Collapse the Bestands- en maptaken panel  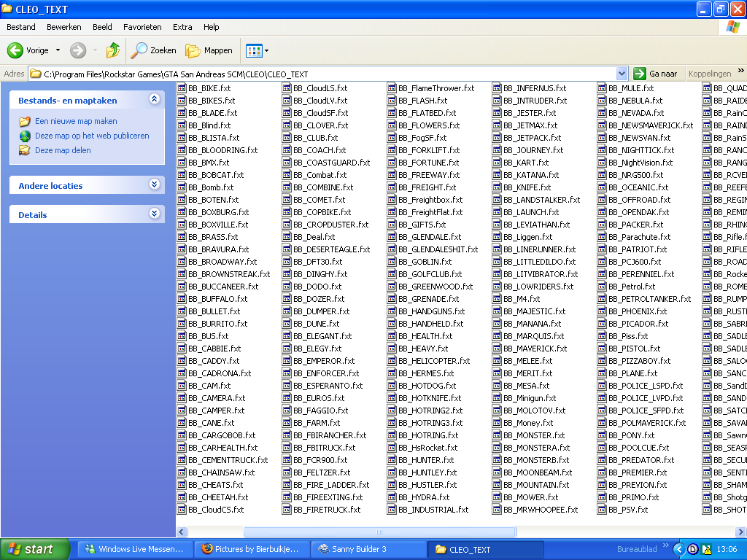155,99
